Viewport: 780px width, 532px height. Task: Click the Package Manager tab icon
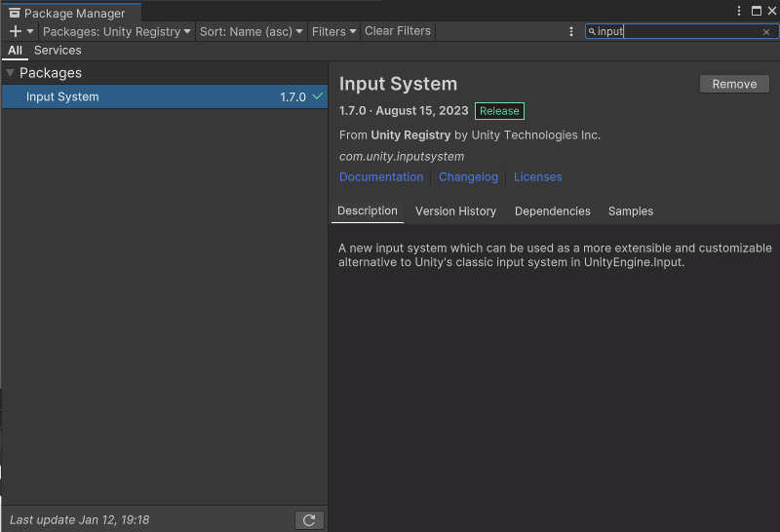15,13
